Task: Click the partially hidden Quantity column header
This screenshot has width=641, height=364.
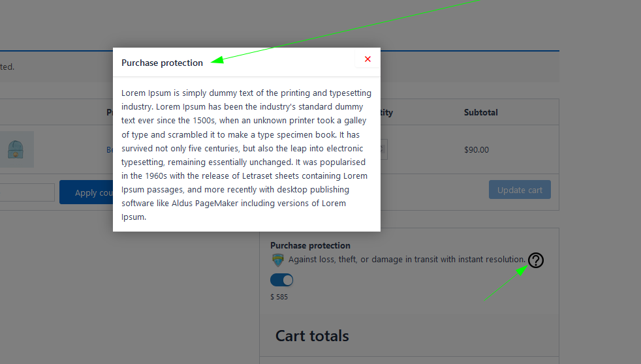Action: (386, 112)
